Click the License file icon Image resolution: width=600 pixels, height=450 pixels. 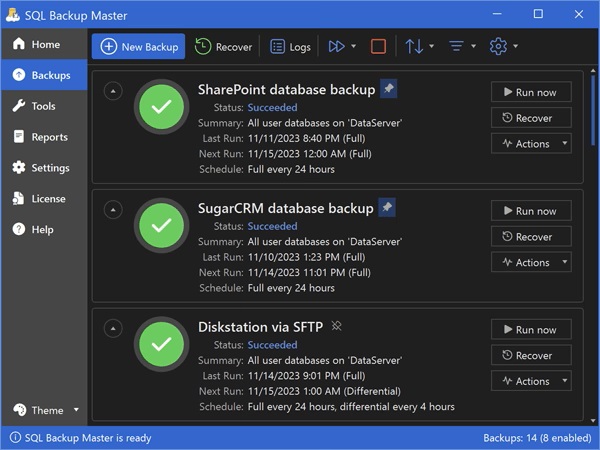click(18, 198)
